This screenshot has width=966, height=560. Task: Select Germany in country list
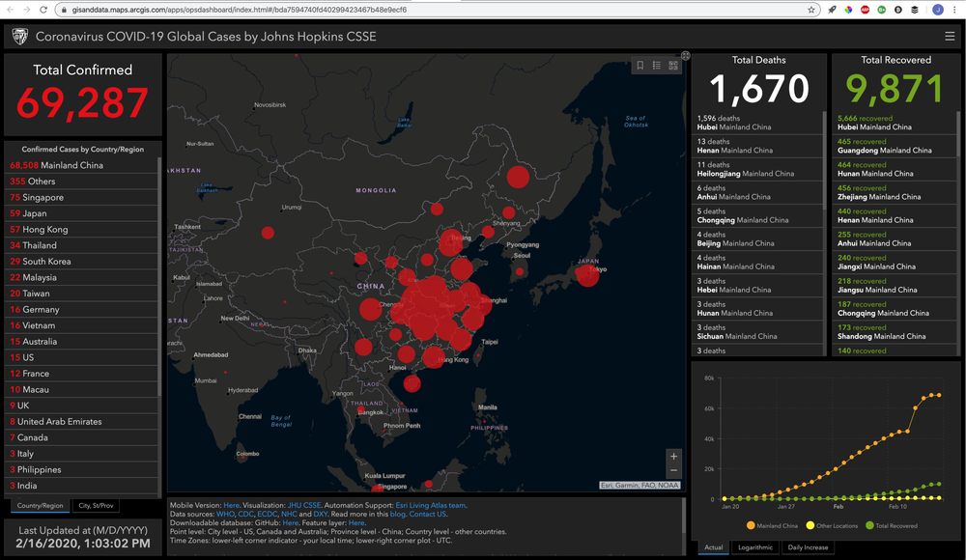pos(81,309)
